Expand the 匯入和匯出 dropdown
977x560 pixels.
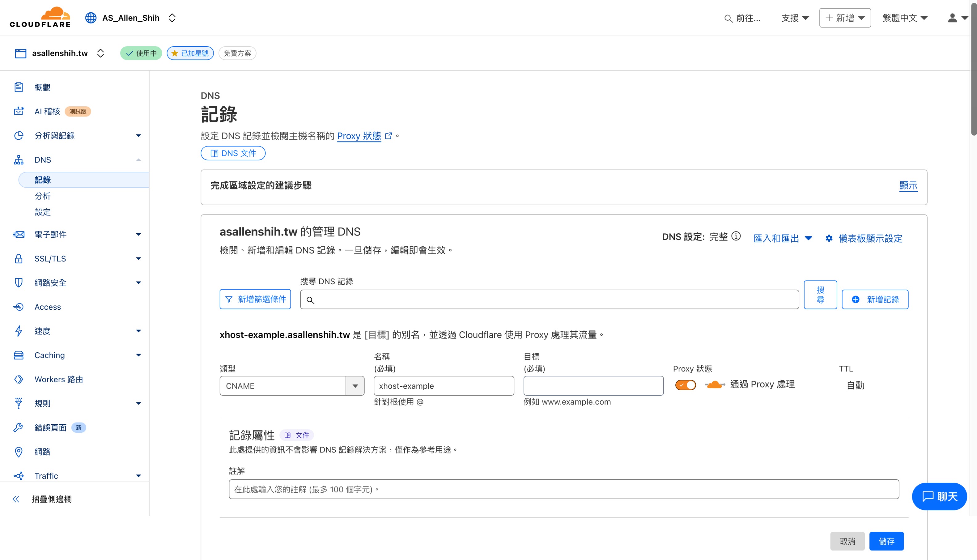(x=783, y=239)
